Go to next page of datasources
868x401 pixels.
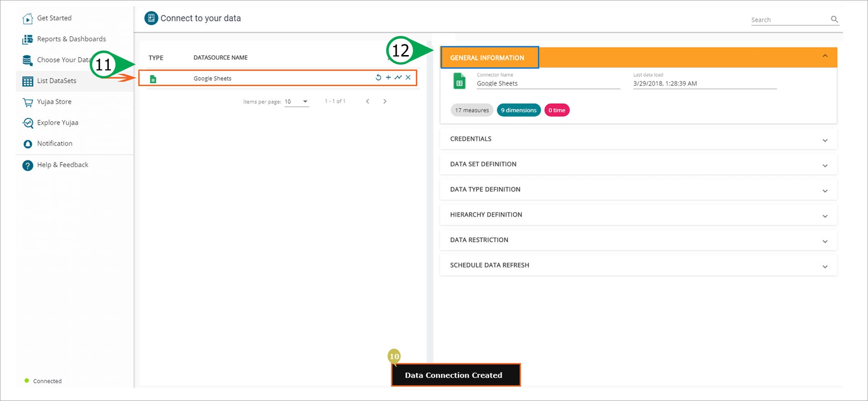(385, 102)
